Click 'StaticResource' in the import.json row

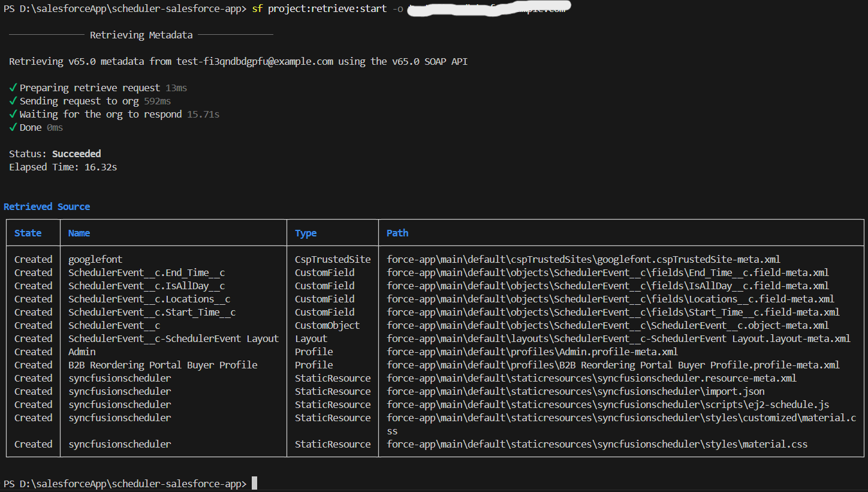point(333,391)
